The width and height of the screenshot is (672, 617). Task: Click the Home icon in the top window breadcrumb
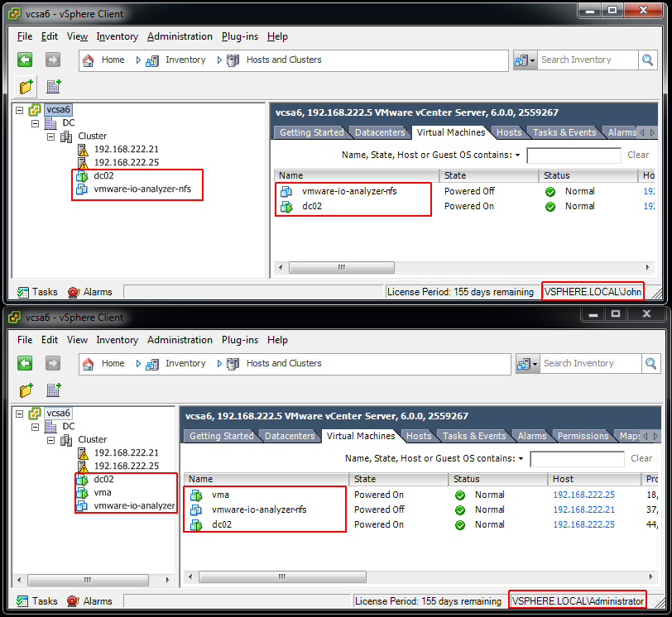point(89,60)
